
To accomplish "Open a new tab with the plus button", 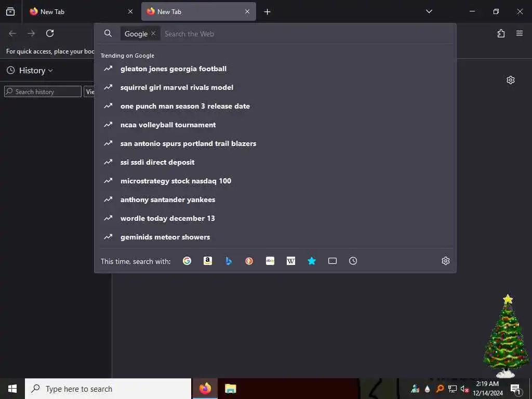I will tap(268, 12).
